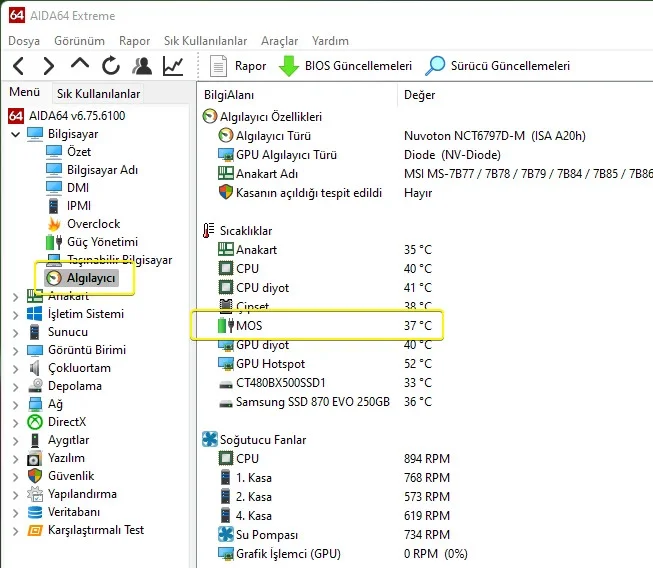Select IPMI in the tree

(69, 205)
